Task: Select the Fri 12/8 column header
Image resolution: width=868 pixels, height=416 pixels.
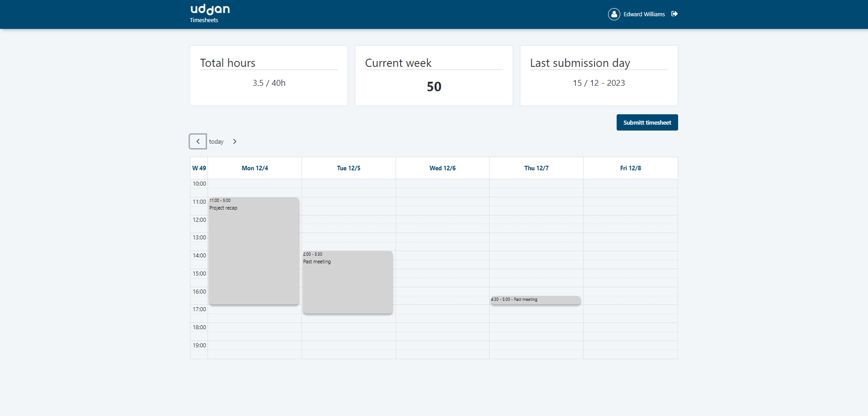Action: pos(630,168)
